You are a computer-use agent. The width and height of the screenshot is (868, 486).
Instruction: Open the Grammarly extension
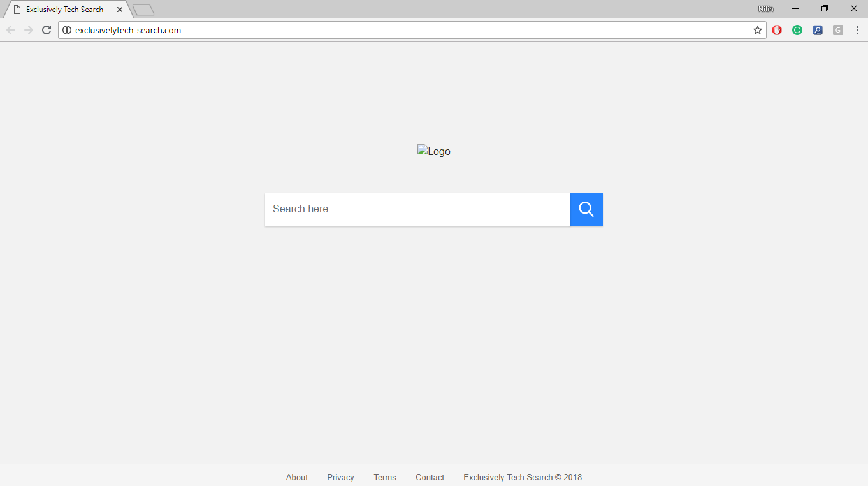coord(797,29)
